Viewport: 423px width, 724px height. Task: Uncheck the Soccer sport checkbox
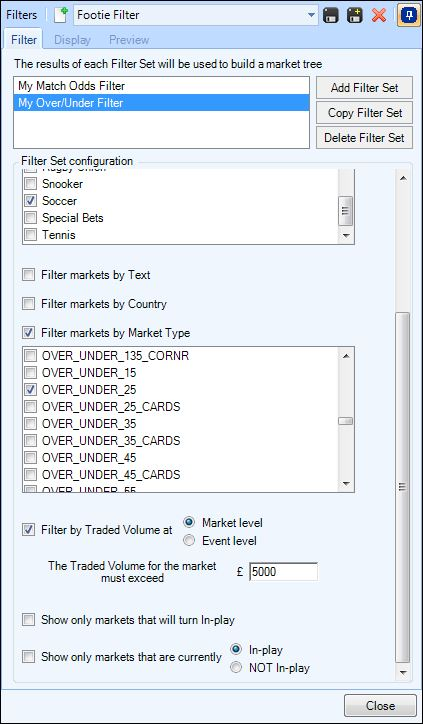[x=30, y=201]
